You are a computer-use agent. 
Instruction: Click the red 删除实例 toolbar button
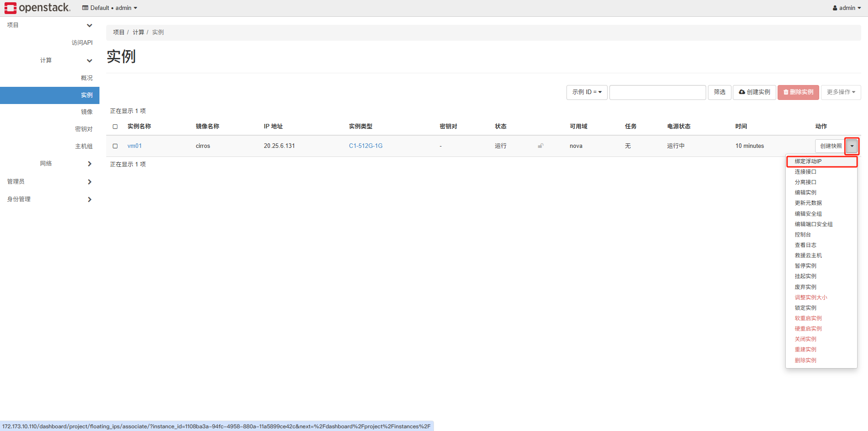point(798,92)
